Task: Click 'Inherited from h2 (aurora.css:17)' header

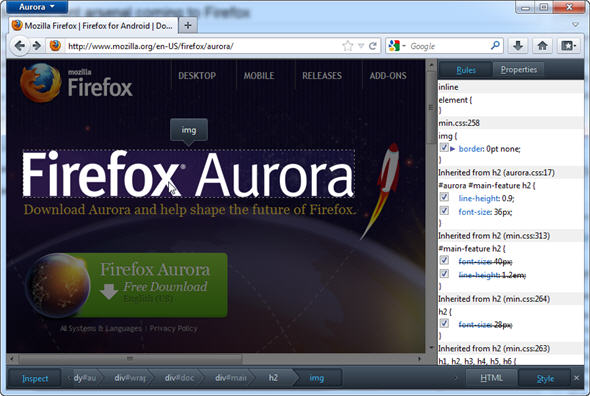Action: [496, 173]
